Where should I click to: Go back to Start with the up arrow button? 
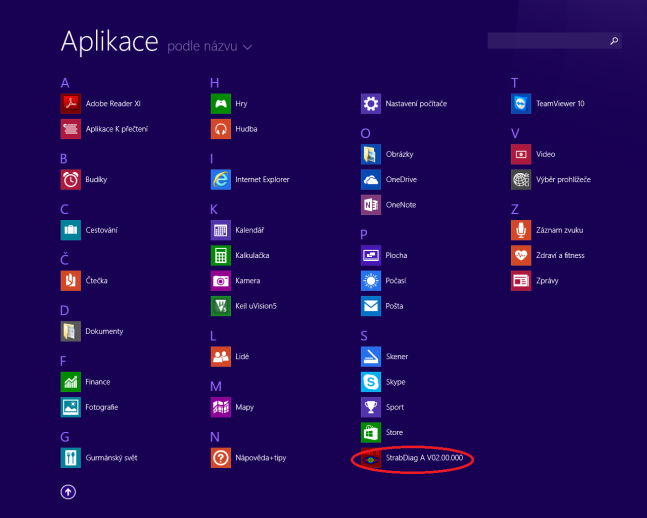[x=68, y=492]
